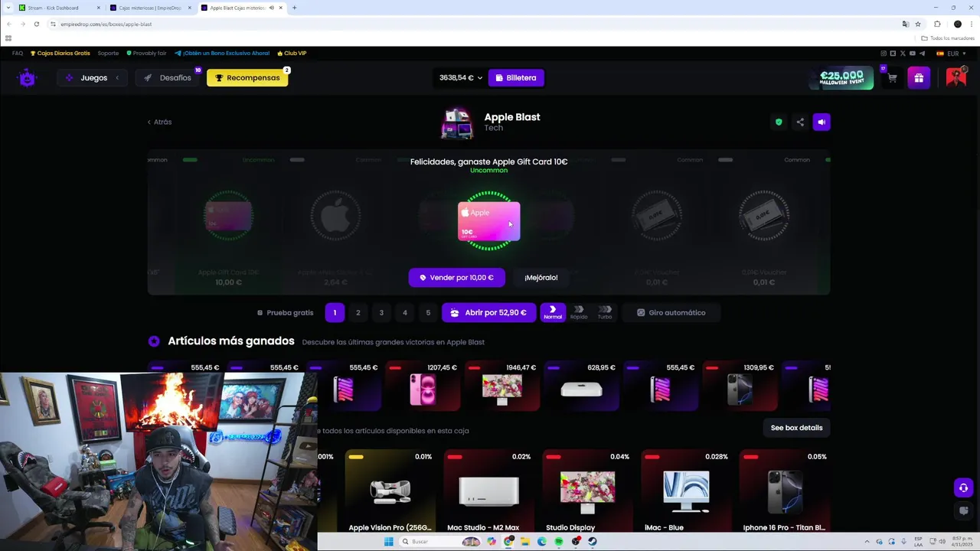Select box quantity 5

click(x=428, y=312)
